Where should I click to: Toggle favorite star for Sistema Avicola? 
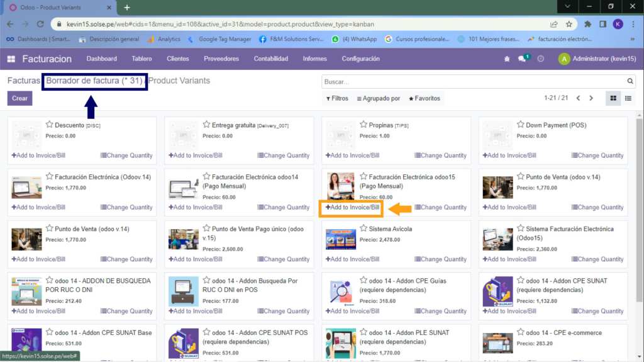(364, 229)
